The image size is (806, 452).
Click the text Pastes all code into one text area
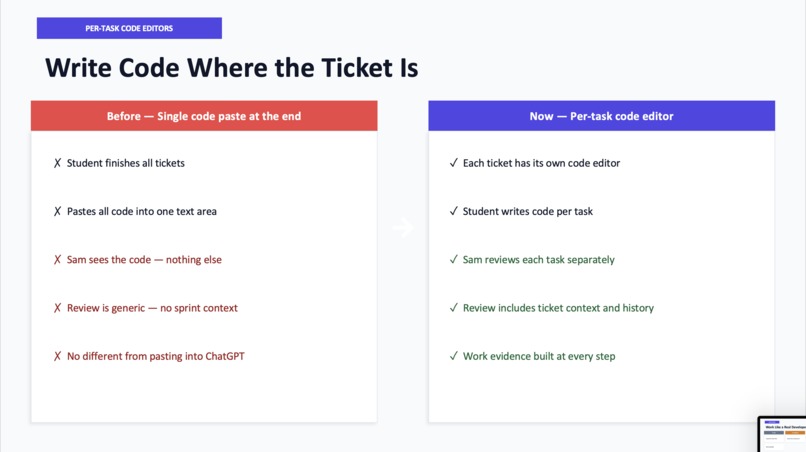142,211
